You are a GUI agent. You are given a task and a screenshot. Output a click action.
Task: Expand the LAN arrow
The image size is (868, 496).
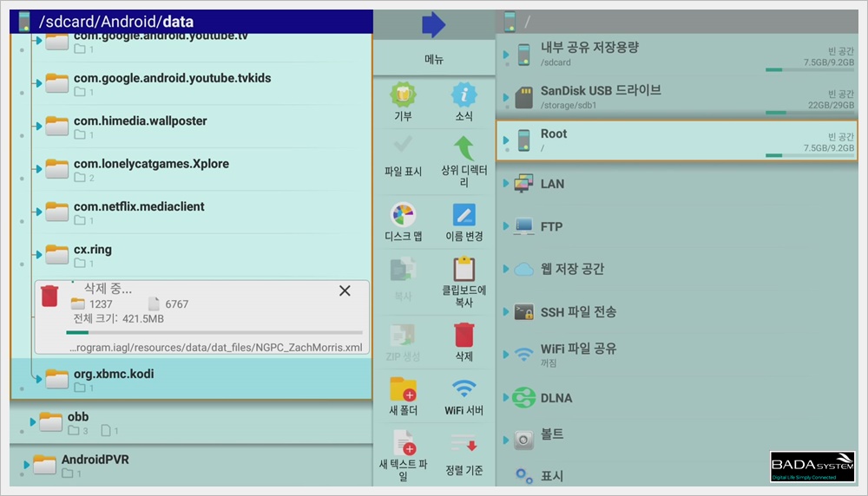coord(505,183)
